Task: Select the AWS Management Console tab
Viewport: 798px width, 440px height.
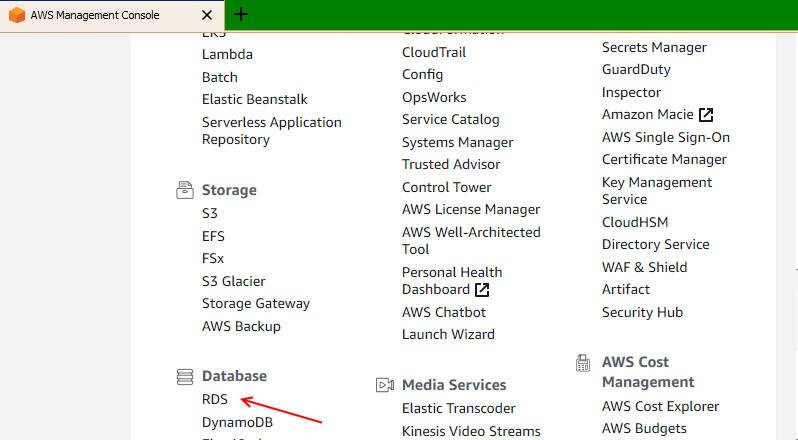Action: pos(112,16)
